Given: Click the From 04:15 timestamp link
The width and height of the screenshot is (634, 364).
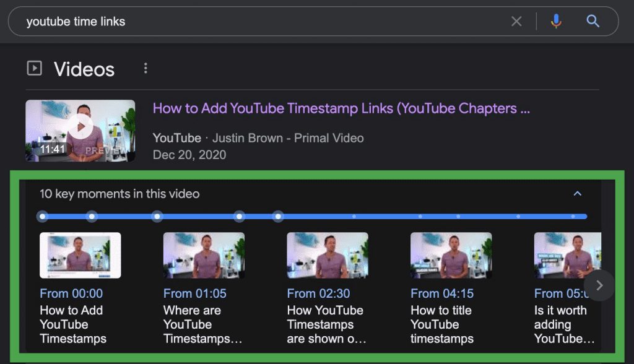Looking at the screenshot, I should pyautogui.click(x=442, y=293).
